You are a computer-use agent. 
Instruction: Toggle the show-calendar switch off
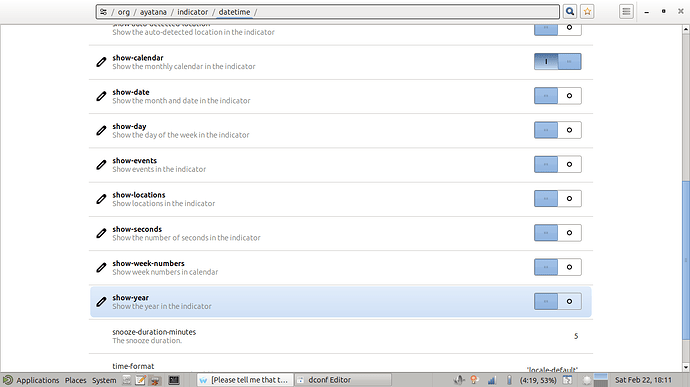pos(558,62)
